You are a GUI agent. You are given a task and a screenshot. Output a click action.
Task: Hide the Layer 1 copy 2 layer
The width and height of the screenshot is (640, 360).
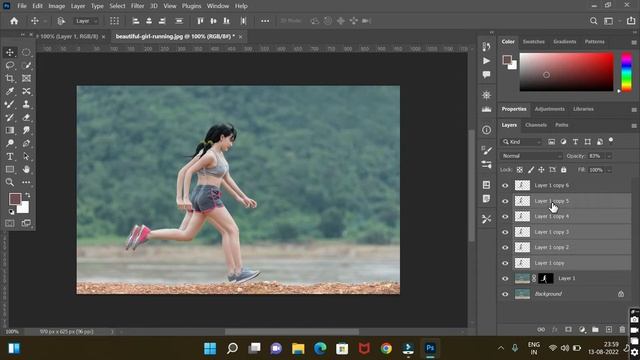coord(505,248)
